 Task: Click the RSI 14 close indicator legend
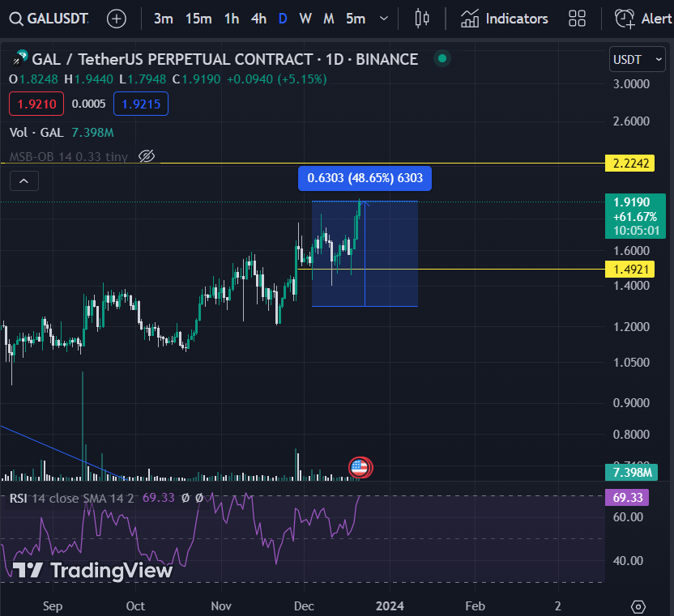click(71, 499)
